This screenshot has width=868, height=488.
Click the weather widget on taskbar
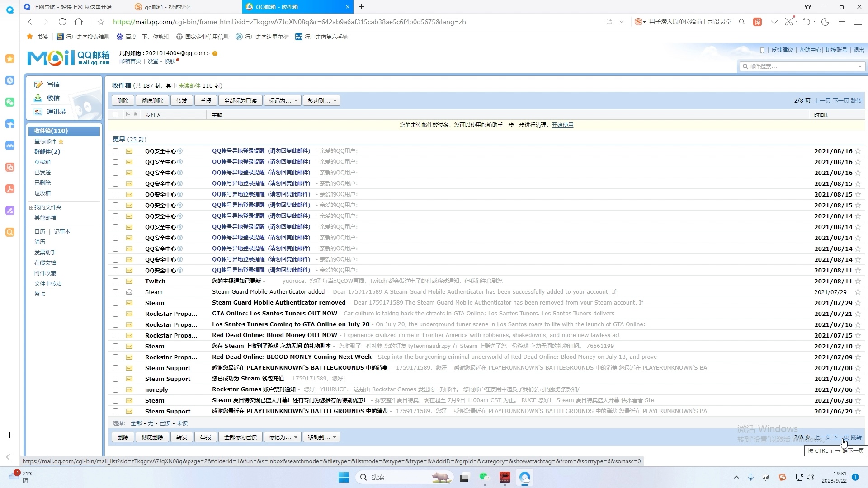(21, 477)
